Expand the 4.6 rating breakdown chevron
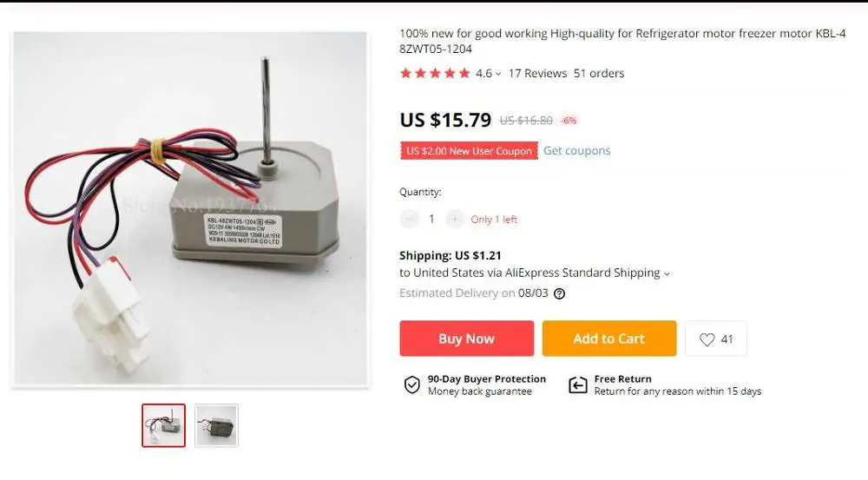Image resolution: width=868 pixels, height=480 pixels. click(498, 74)
